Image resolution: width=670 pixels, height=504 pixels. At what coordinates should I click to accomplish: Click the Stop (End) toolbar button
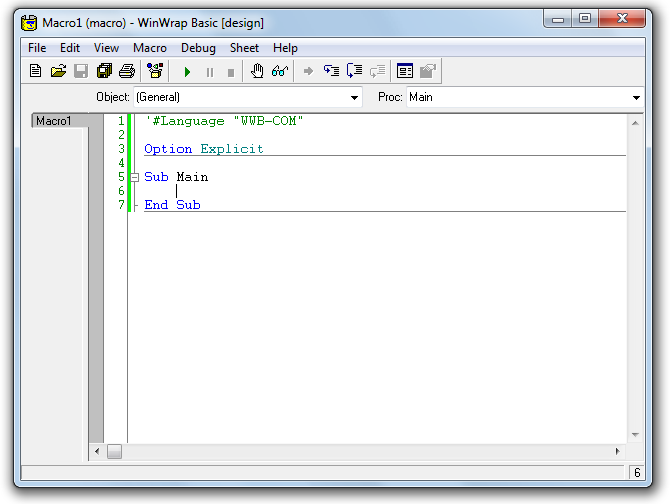tap(231, 72)
